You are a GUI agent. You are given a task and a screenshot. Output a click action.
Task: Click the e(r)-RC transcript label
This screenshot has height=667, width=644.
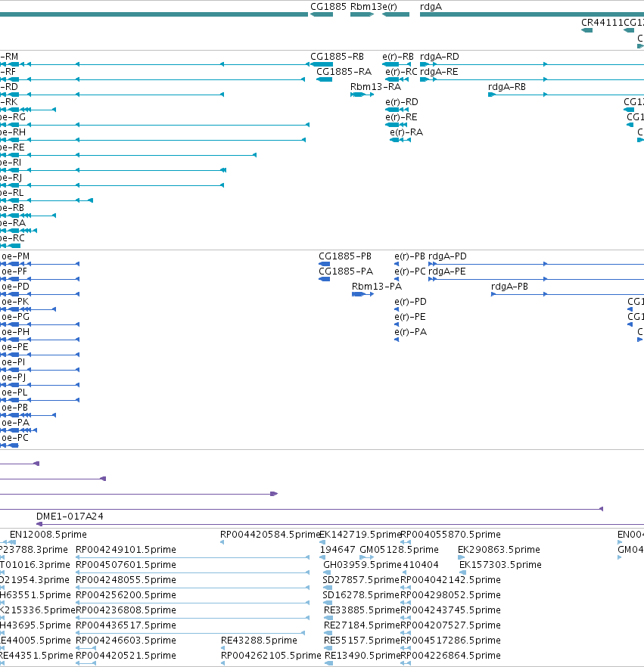(x=401, y=71)
